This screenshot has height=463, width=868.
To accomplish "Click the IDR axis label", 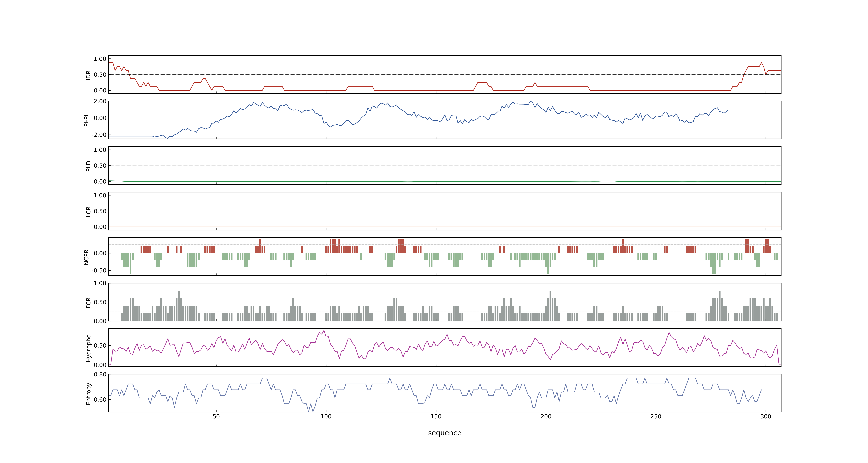I will point(88,75).
